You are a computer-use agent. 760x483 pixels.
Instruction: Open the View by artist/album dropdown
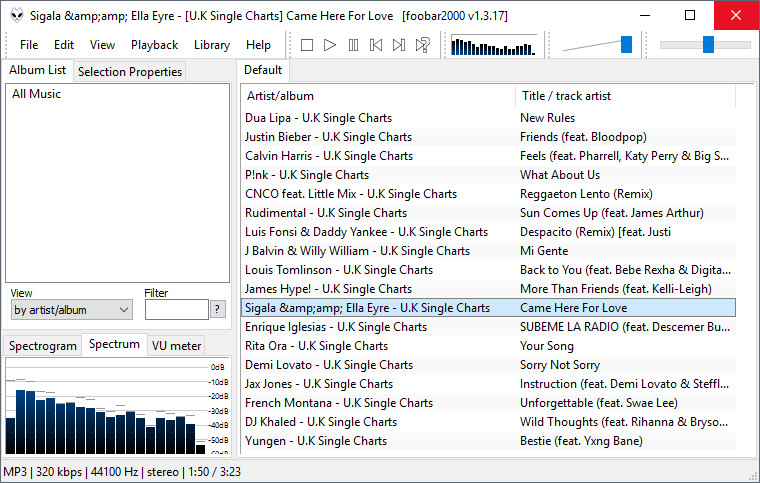click(x=70, y=310)
